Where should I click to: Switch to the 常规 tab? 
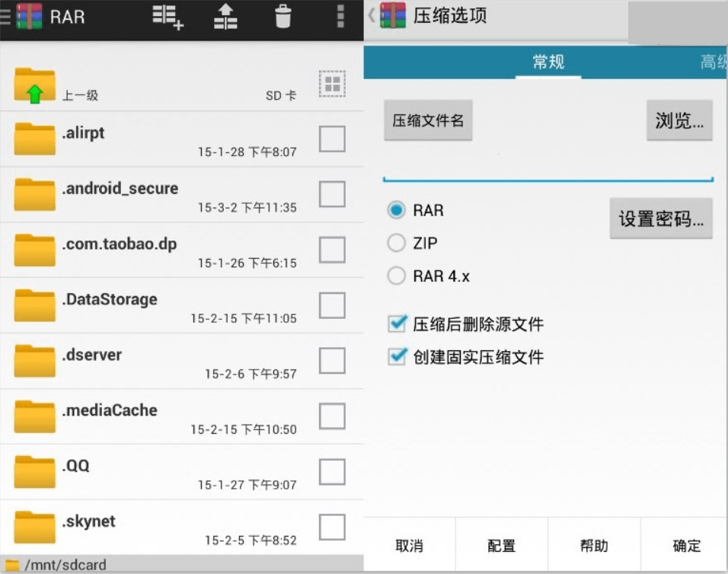(x=548, y=62)
